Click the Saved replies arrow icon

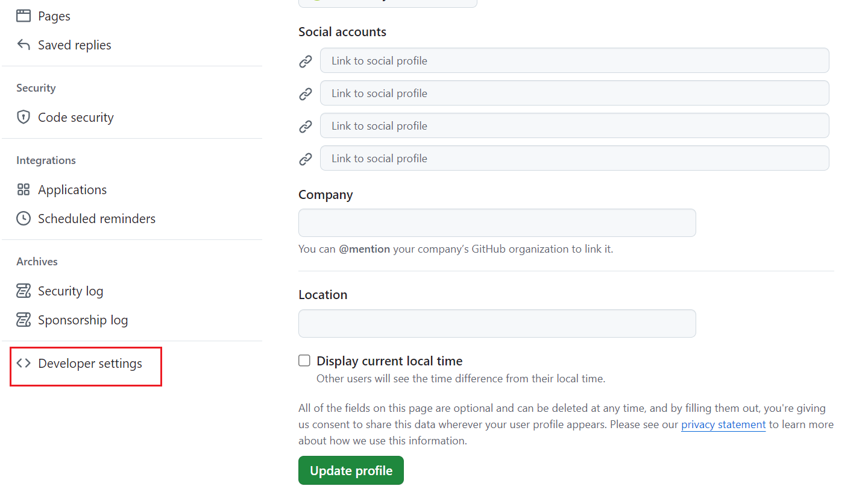[x=24, y=45]
